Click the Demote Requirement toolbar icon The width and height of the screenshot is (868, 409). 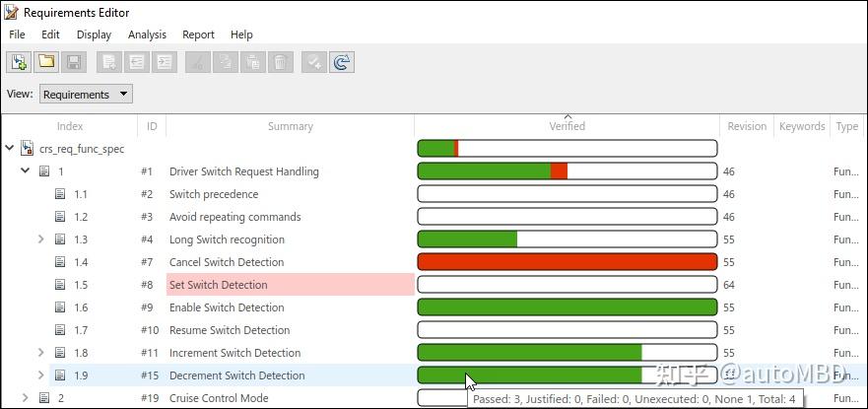(166, 62)
